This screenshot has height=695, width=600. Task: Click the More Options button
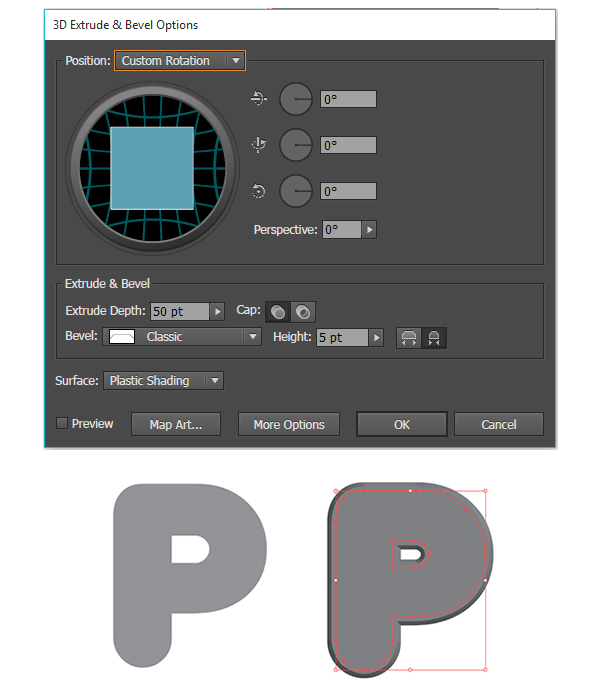click(289, 424)
